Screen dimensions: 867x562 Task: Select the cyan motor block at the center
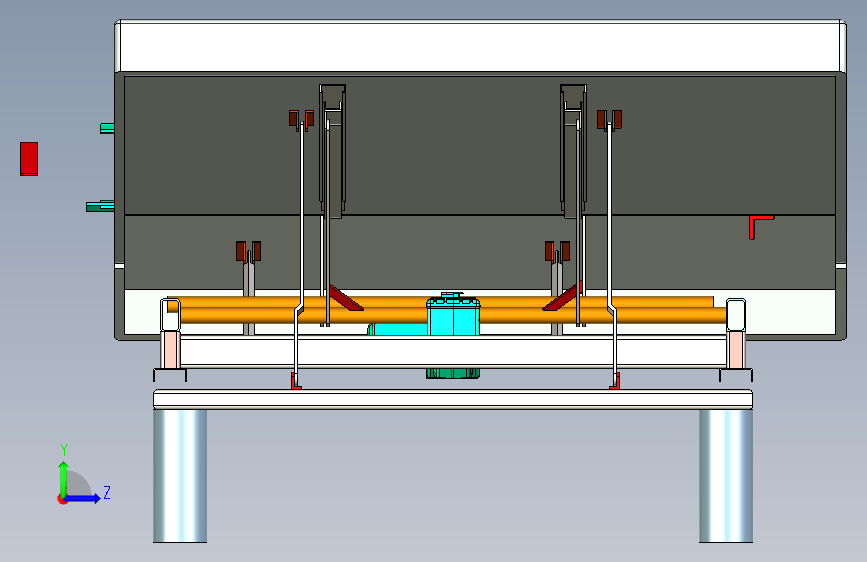coord(453,315)
